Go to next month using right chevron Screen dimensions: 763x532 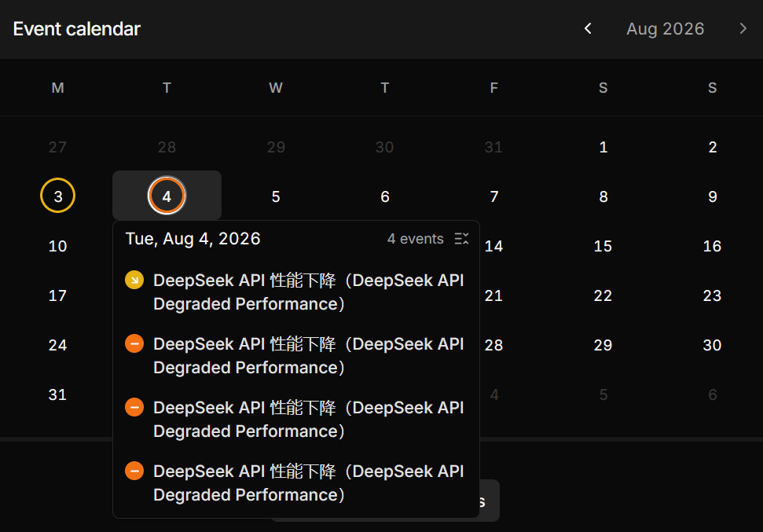tap(743, 29)
